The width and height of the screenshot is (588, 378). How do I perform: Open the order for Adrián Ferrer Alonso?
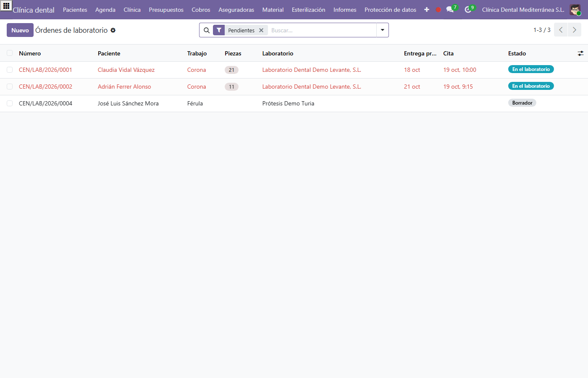124,87
